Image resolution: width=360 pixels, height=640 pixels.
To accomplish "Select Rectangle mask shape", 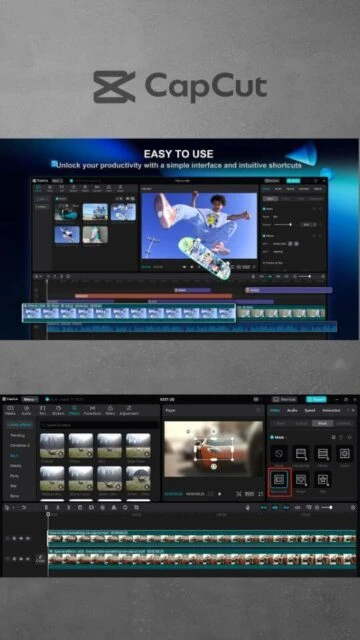I will pos(280,479).
